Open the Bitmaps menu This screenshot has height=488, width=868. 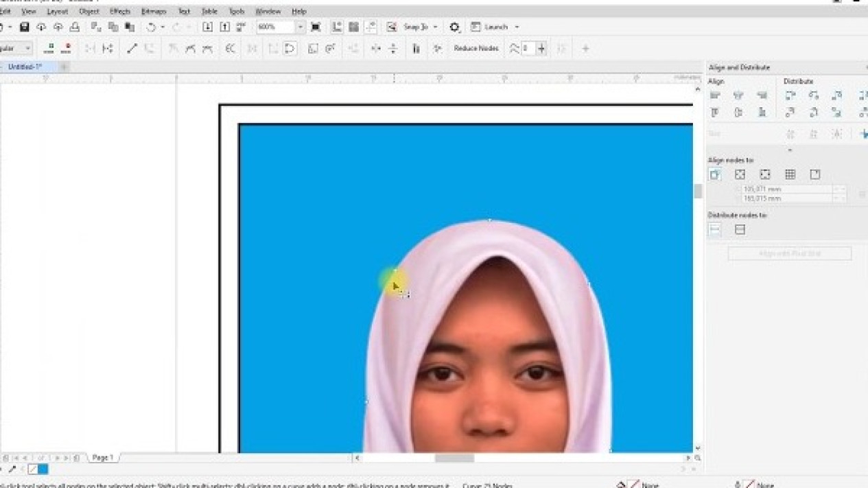(154, 12)
